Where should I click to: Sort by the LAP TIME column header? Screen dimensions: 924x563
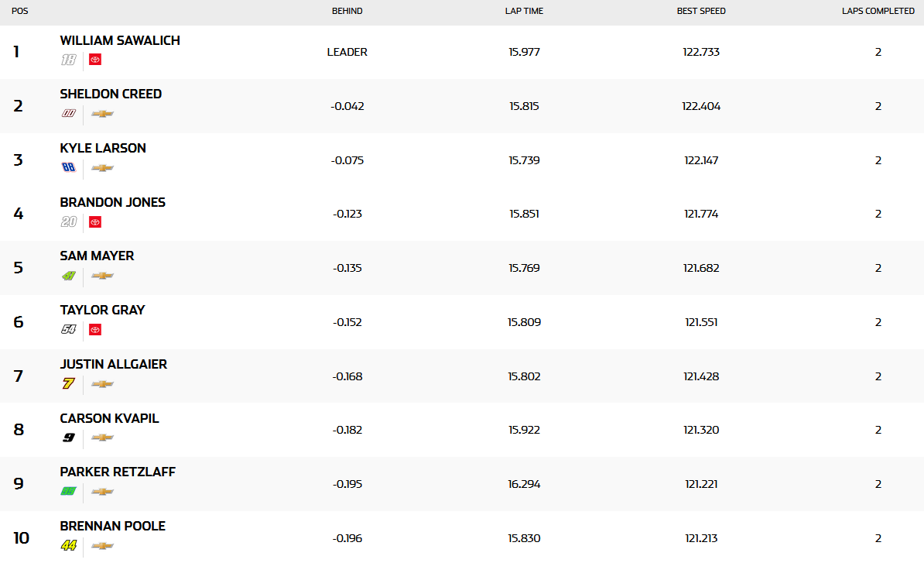(x=525, y=12)
